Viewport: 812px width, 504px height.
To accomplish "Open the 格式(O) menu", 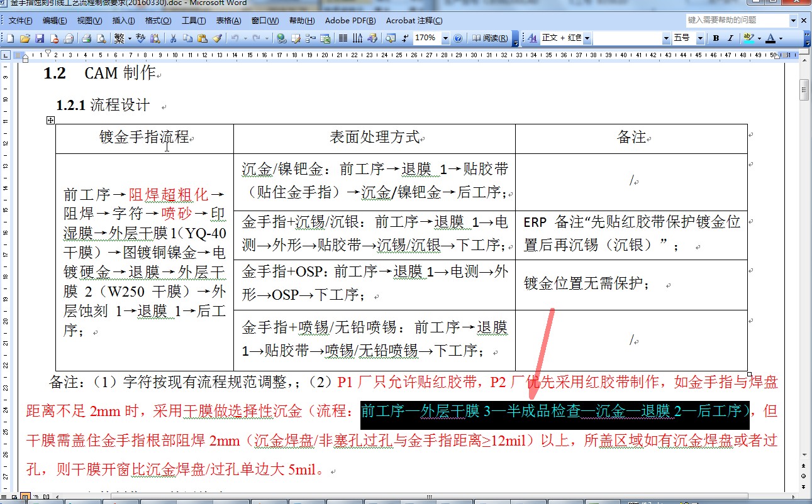I will 158,21.
